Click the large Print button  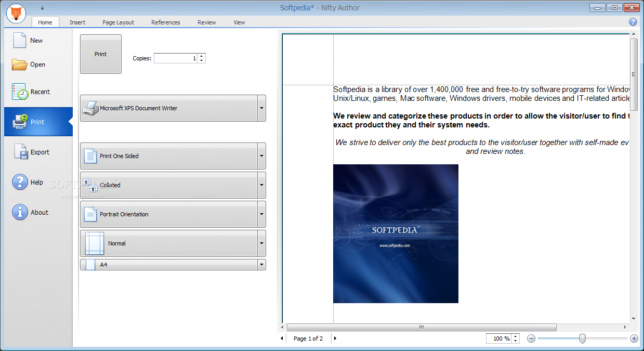pos(101,54)
